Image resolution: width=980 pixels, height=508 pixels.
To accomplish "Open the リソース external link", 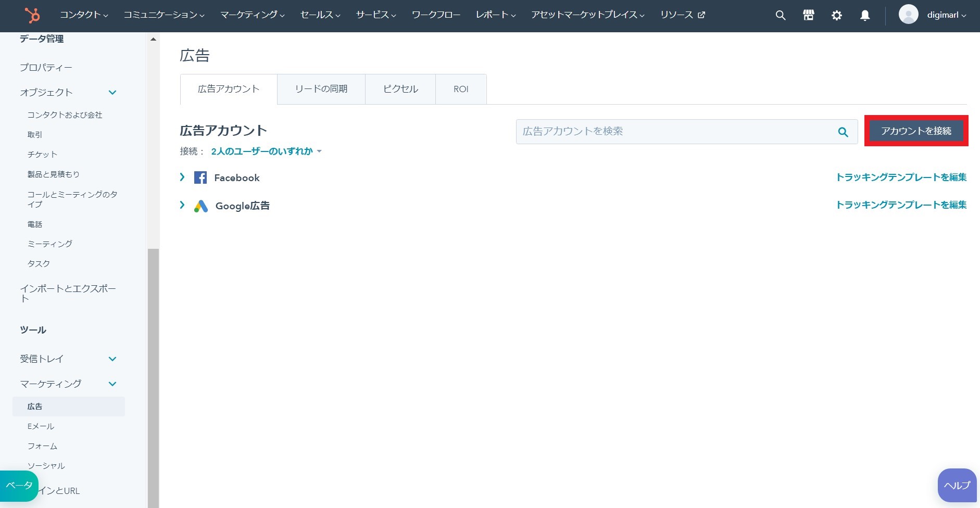I will 682,15.
